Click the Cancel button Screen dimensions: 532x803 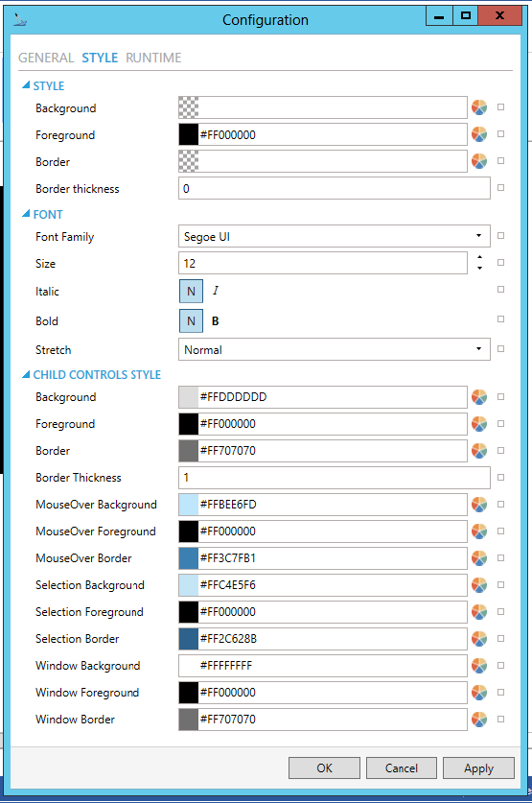(x=402, y=768)
